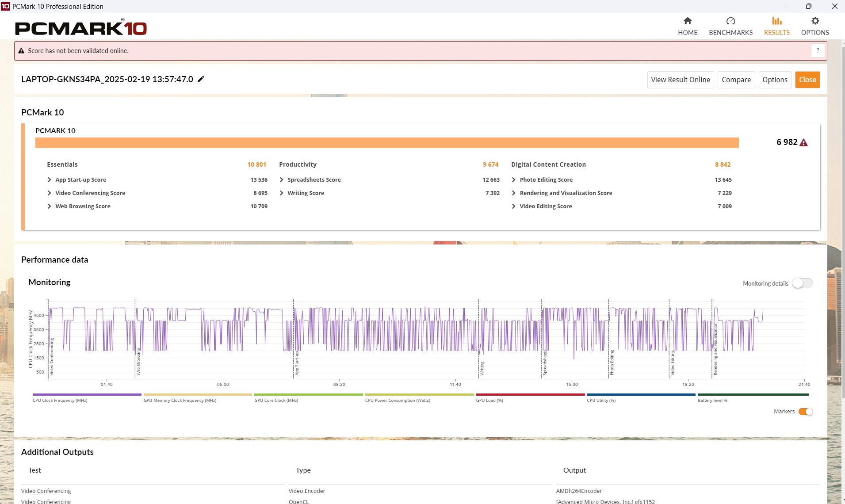Minimize the PCMark 10 window
Viewport: 845px width, 504px height.
pos(783,6)
